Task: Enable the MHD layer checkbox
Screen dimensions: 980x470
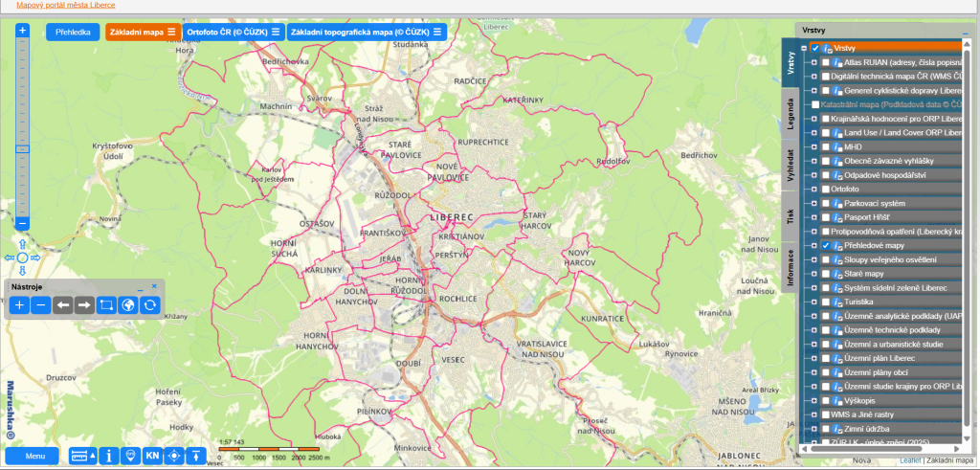Action: click(x=826, y=146)
